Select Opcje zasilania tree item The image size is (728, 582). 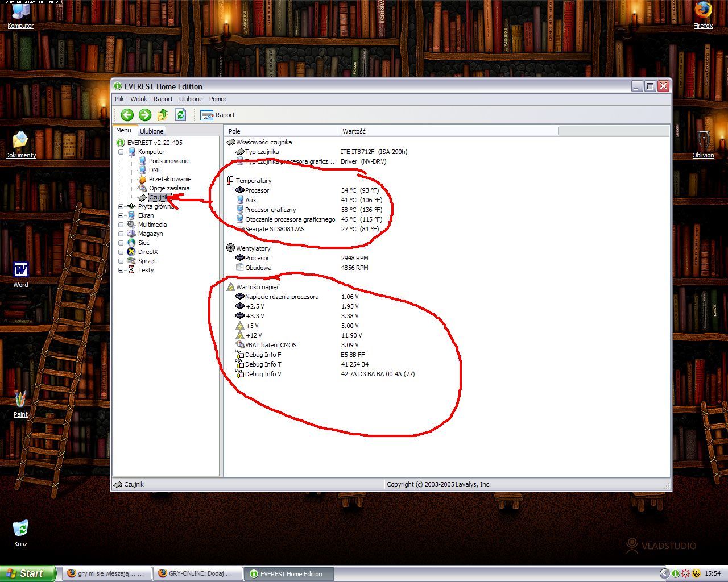169,188
